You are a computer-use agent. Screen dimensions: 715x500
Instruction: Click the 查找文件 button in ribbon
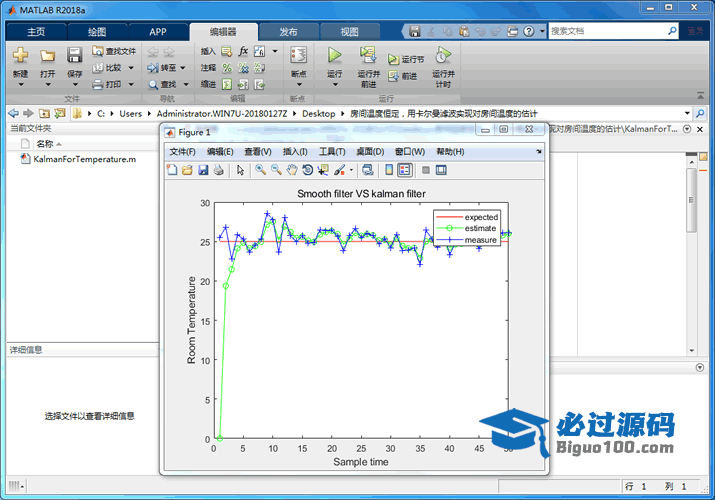click(x=113, y=50)
